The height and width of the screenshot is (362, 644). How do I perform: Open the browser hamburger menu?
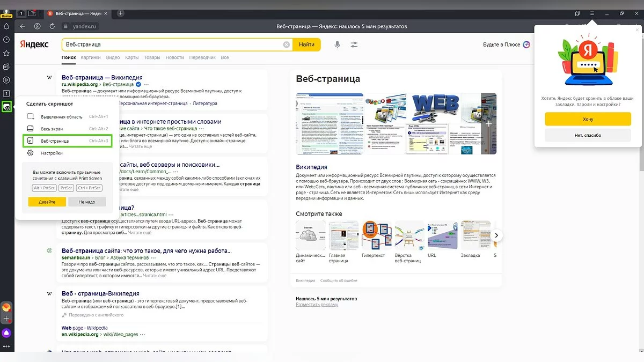tap(592, 13)
